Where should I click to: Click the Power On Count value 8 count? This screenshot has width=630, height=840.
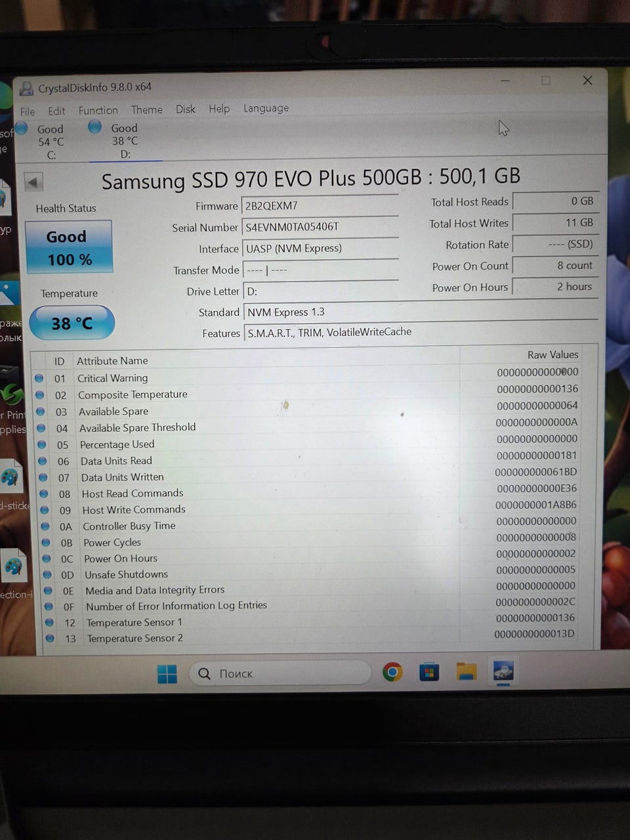(555, 265)
